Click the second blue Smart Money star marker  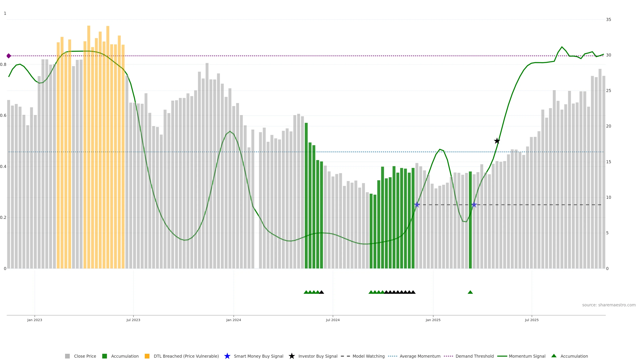pyautogui.click(x=474, y=205)
